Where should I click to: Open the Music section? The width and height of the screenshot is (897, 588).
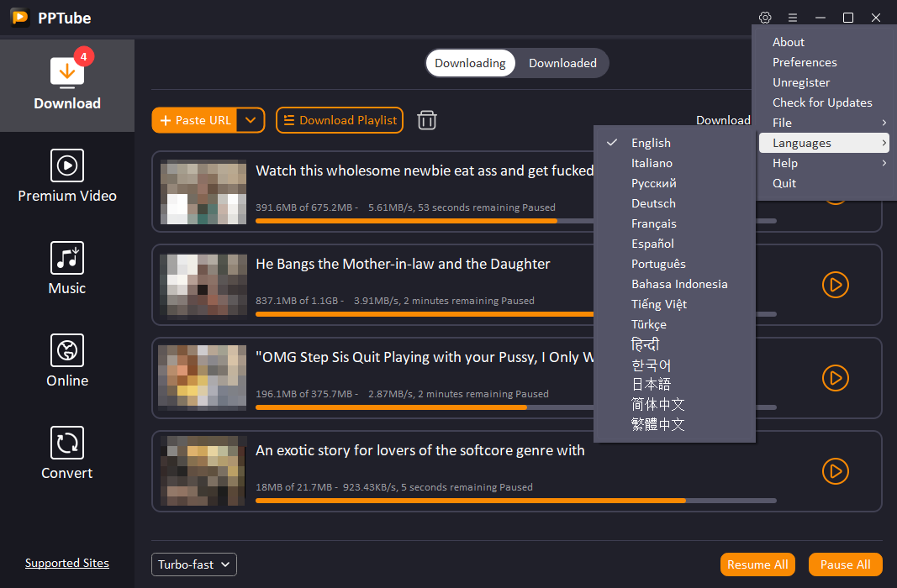click(x=66, y=269)
